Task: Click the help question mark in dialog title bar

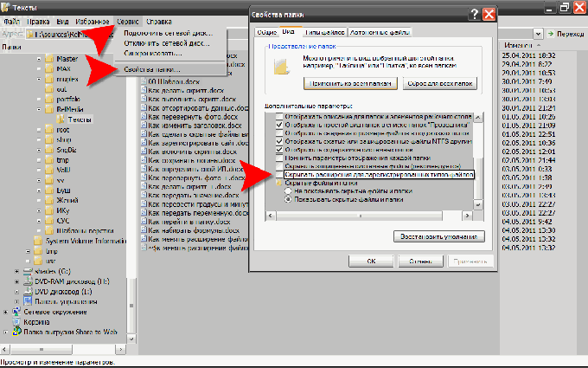Action: tap(474, 15)
